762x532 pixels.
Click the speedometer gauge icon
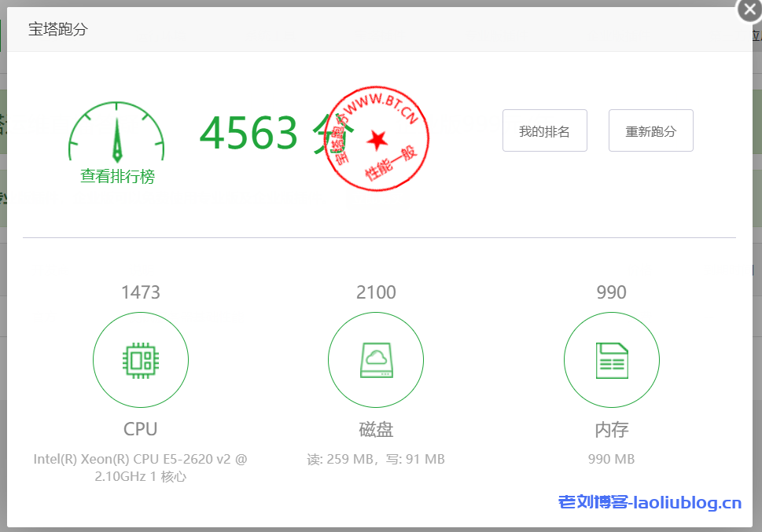117,132
